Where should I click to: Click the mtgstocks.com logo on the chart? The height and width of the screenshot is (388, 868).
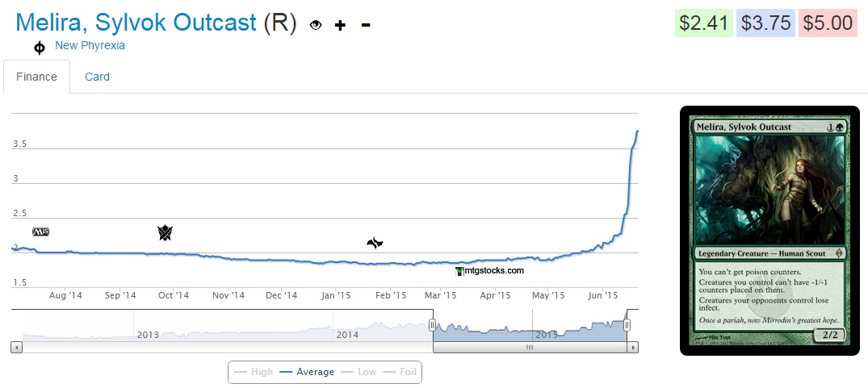click(x=489, y=271)
